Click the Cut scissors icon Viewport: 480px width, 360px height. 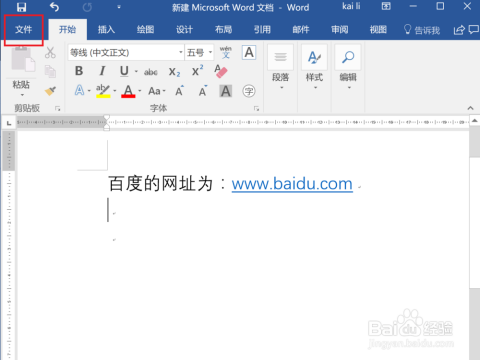[x=50, y=53]
